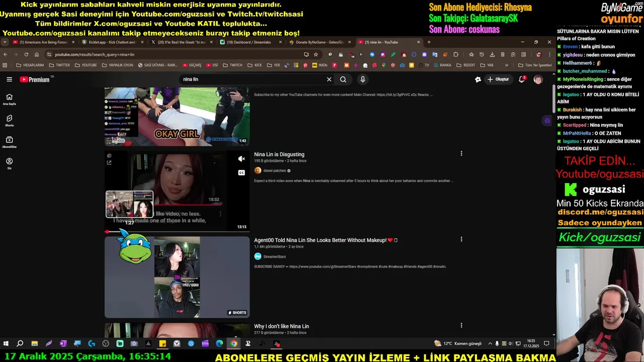Image resolution: width=644 pixels, height=362 pixels.
Task: Click the YouTube Premium logo
Action: coord(35,79)
